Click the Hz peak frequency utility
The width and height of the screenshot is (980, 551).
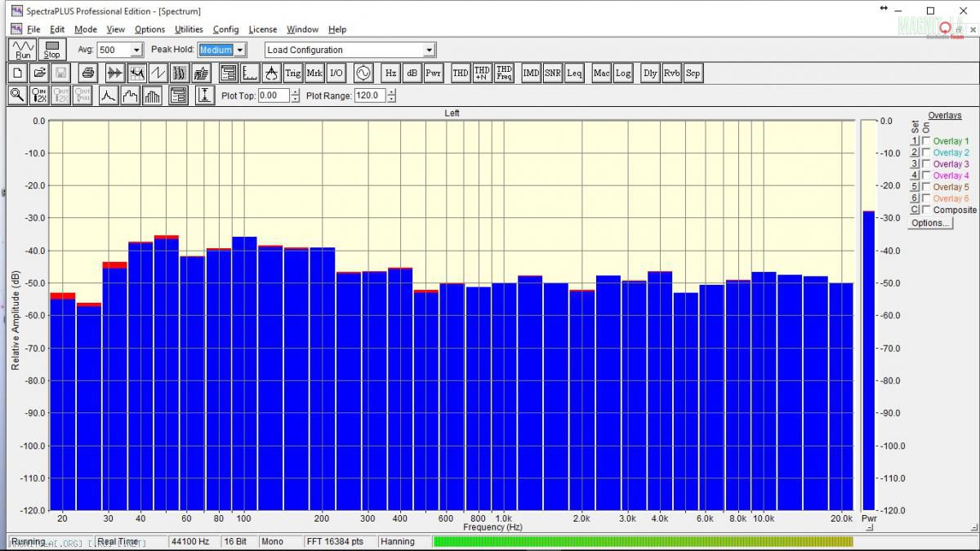(390, 73)
